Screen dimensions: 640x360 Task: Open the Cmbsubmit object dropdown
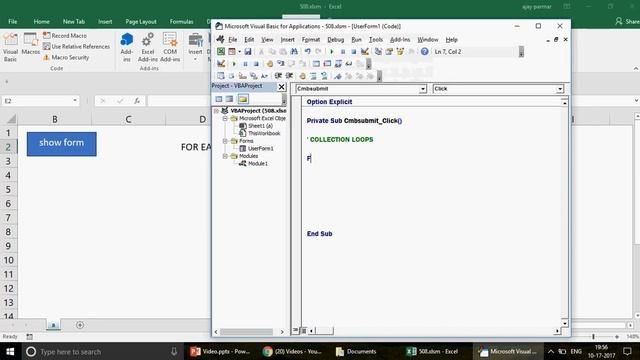click(423, 89)
